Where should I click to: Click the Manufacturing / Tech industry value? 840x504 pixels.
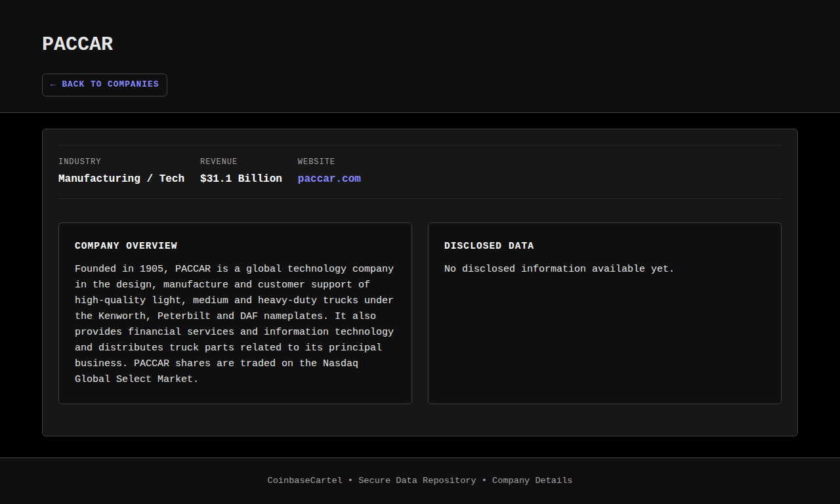click(x=121, y=178)
